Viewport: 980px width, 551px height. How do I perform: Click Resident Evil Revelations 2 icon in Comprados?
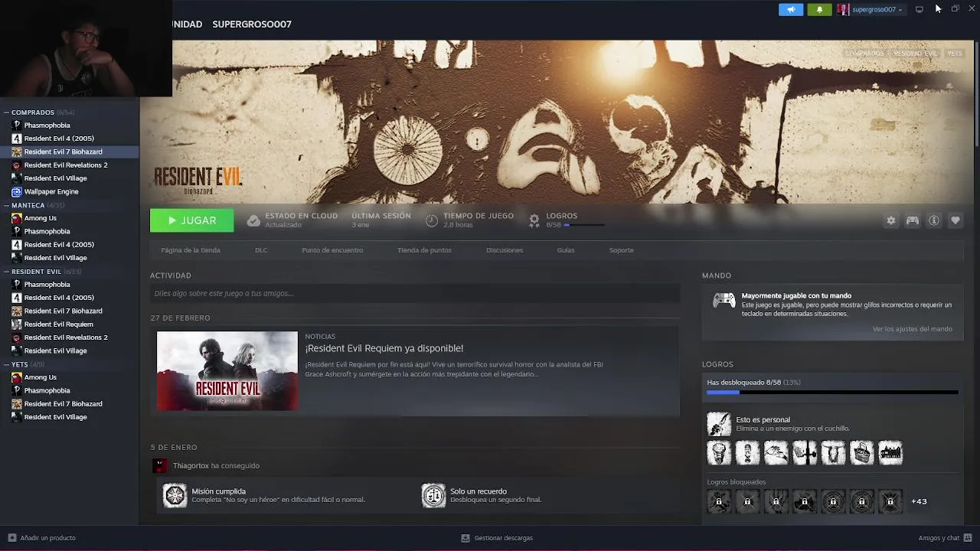16,165
